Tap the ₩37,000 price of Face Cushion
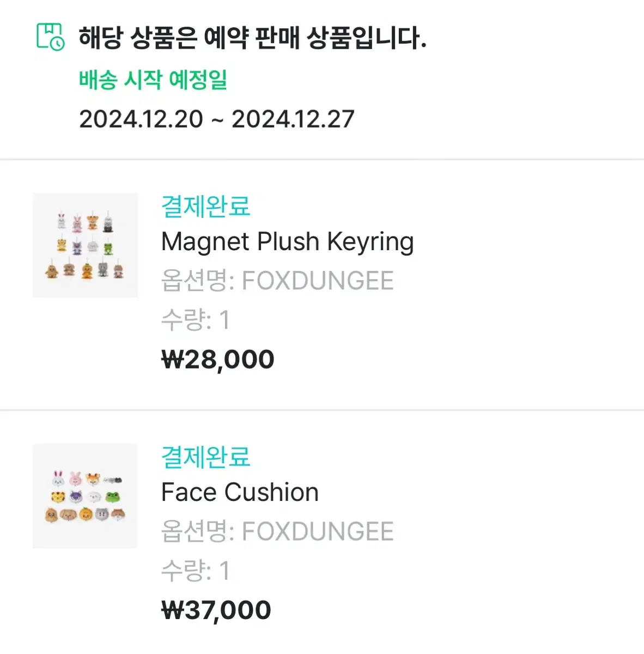Screen dimensions: 644x654 (216, 610)
